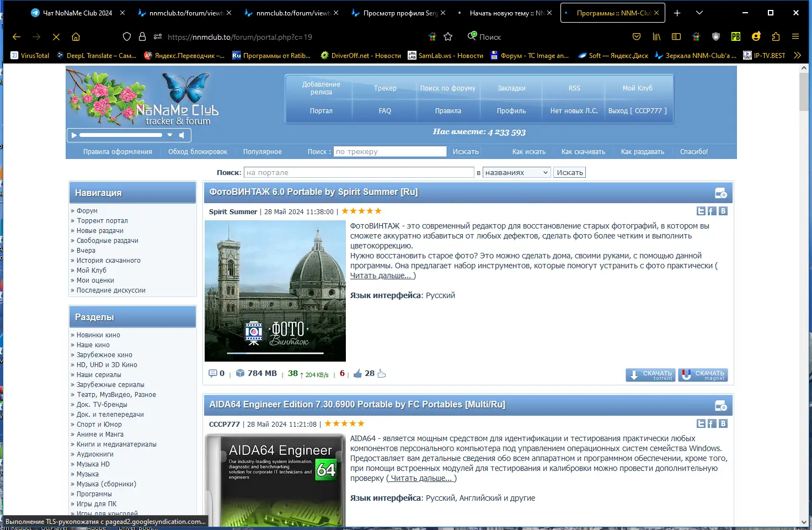Click Искать next to the portal search

click(x=570, y=172)
